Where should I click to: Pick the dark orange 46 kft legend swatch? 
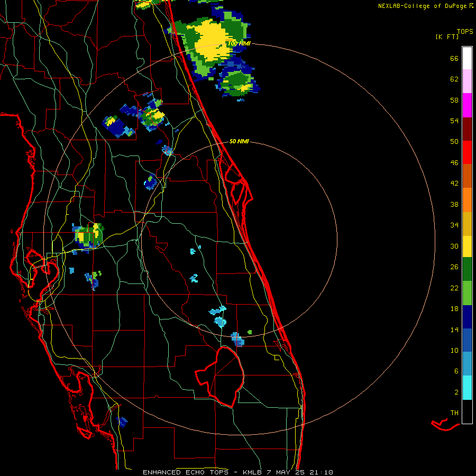tap(467, 176)
